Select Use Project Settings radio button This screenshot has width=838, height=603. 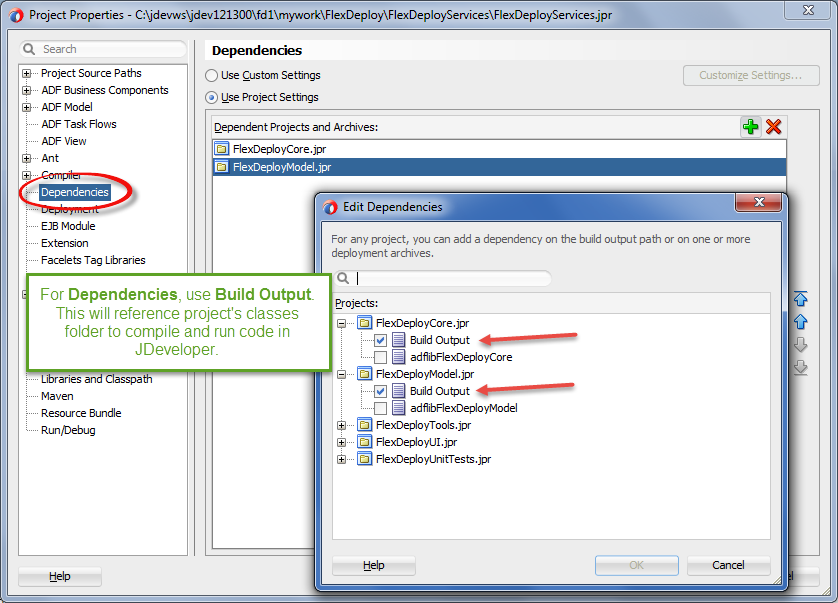(x=212, y=97)
